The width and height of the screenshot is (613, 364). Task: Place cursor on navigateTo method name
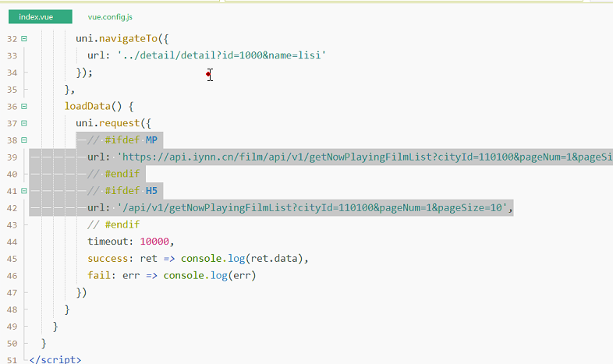128,39
